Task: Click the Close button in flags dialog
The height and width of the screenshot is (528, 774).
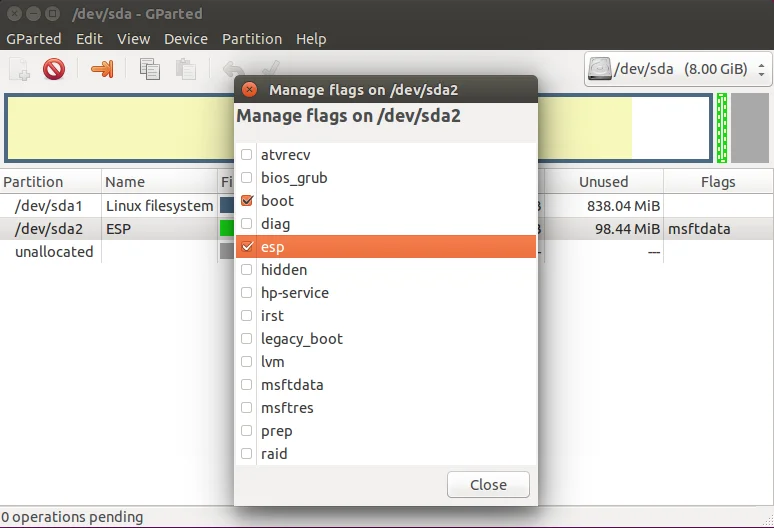Action: pyautogui.click(x=488, y=485)
